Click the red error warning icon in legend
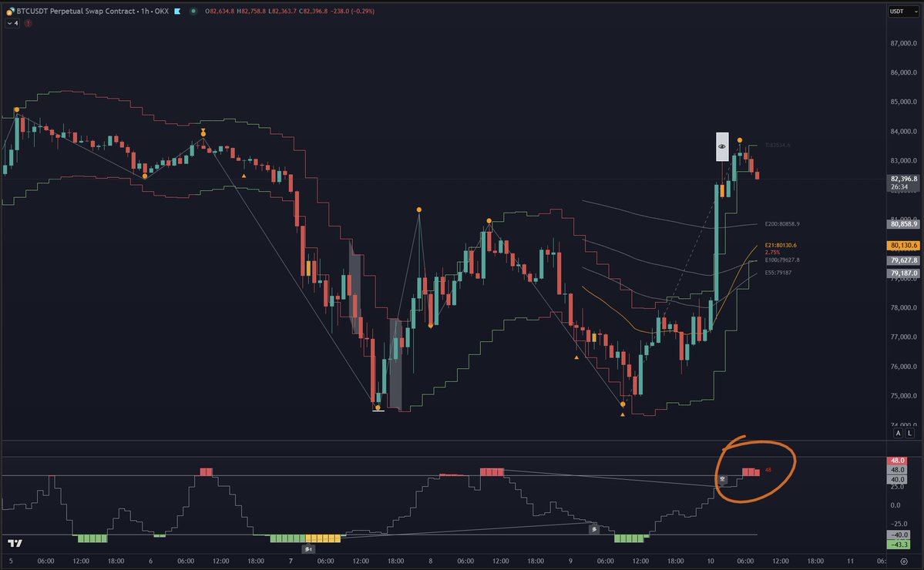Image resolution: width=924 pixels, height=570 pixels. pyautogui.click(x=28, y=23)
